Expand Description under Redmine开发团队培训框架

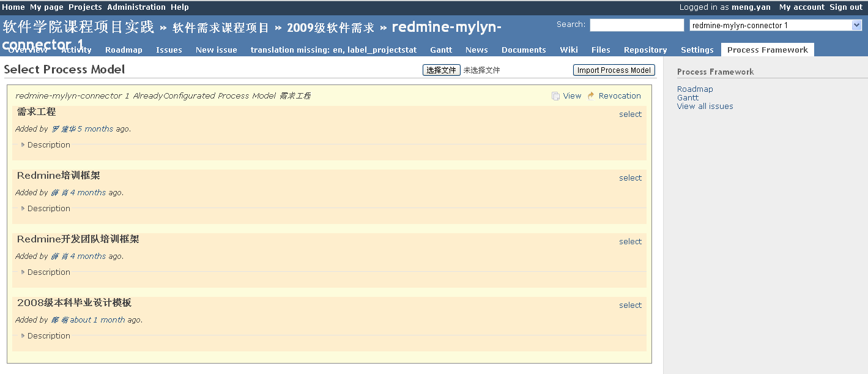45,272
